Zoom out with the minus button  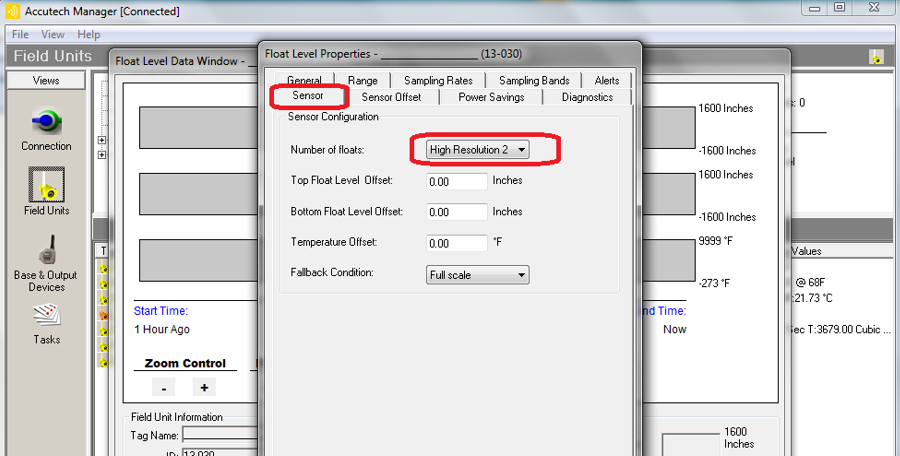[x=164, y=388]
